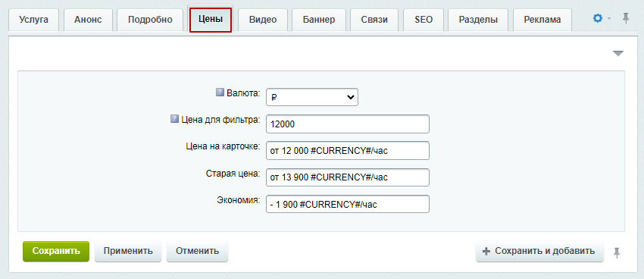Screen dimensions: 644x279
Task: Open the small arrow beside the gear icon
Action: click(609, 19)
